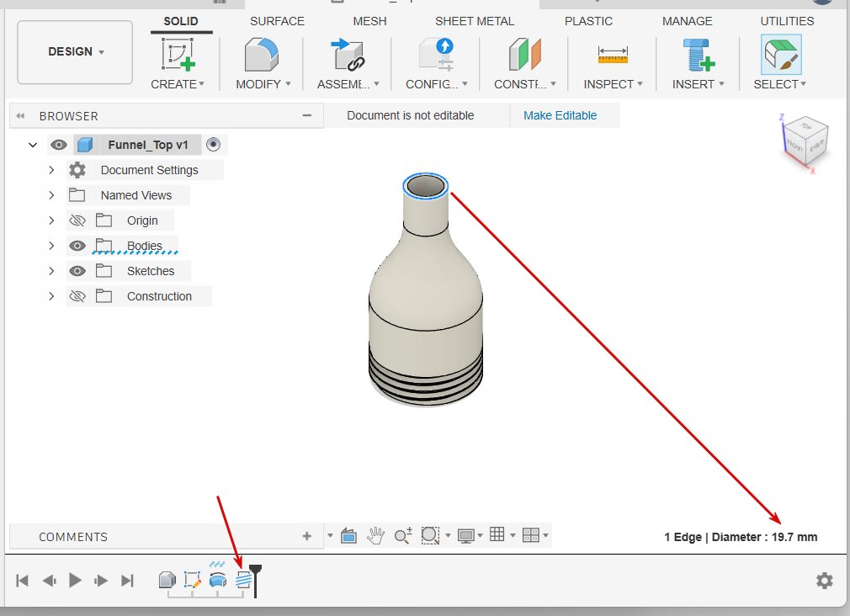Click the Create Sketch icon
The image size is (850, 616).
(178, 54)
